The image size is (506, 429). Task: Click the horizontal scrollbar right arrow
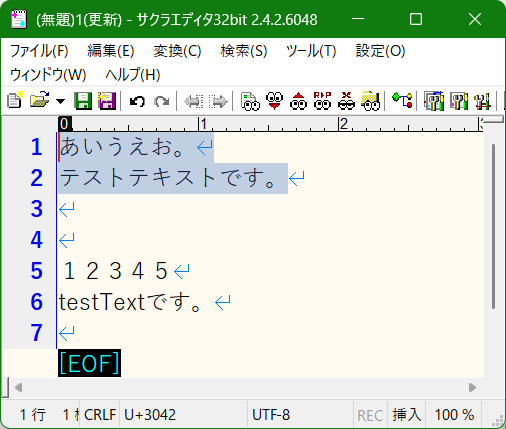point(472,388)
